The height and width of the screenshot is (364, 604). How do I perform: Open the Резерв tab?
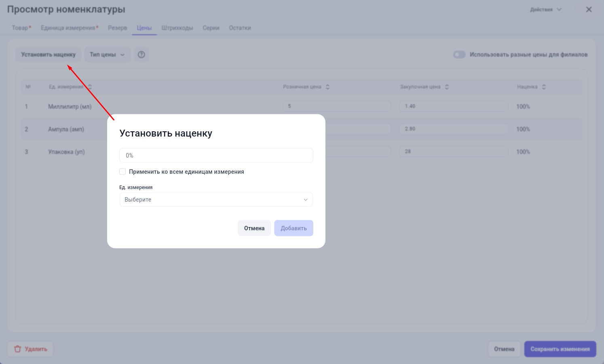(117, 28)
